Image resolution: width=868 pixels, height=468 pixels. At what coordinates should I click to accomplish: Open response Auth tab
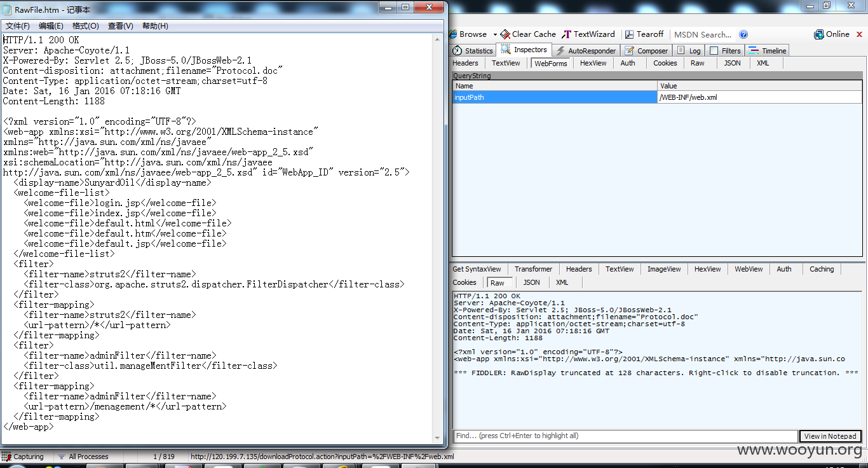[784, 269]
